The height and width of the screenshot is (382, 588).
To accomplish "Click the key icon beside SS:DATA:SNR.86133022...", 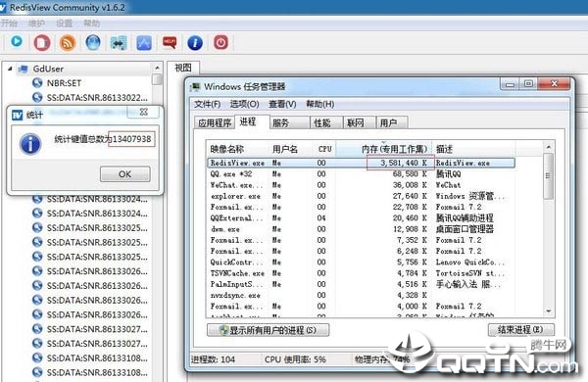I will 37,98.
